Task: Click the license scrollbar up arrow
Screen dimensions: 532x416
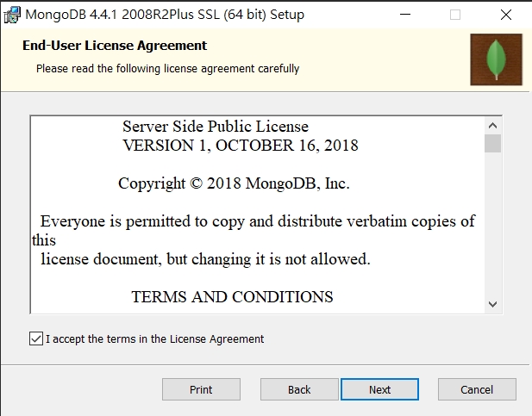Action: tap(492, 124)
